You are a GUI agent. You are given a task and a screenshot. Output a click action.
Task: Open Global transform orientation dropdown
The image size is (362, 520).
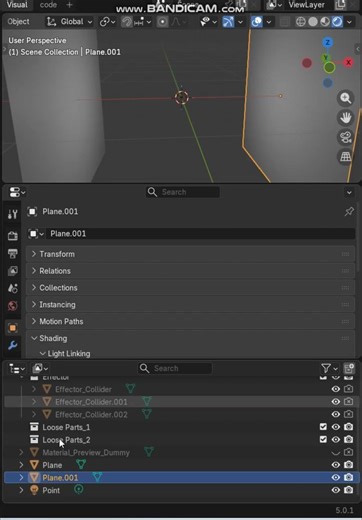coord(69,22)
